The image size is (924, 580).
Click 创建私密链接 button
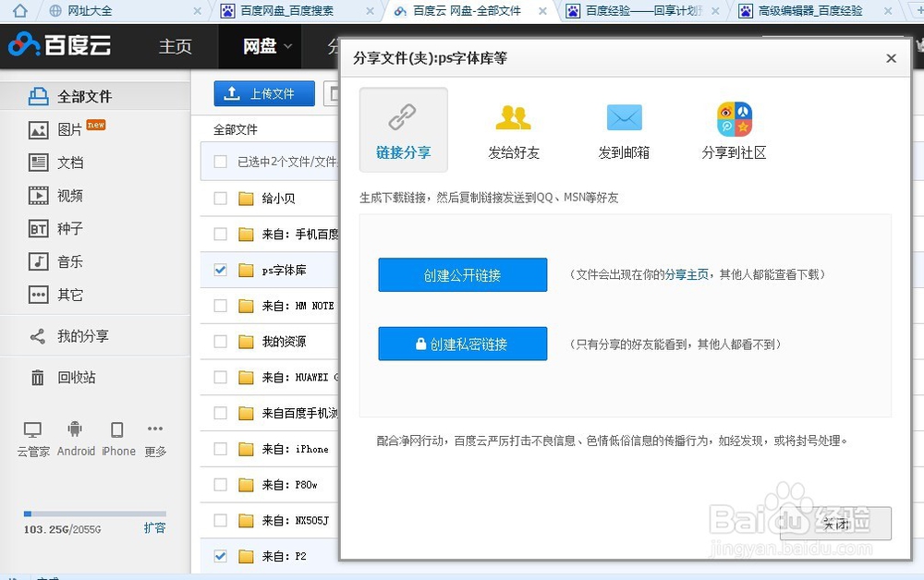coord(463,344)
